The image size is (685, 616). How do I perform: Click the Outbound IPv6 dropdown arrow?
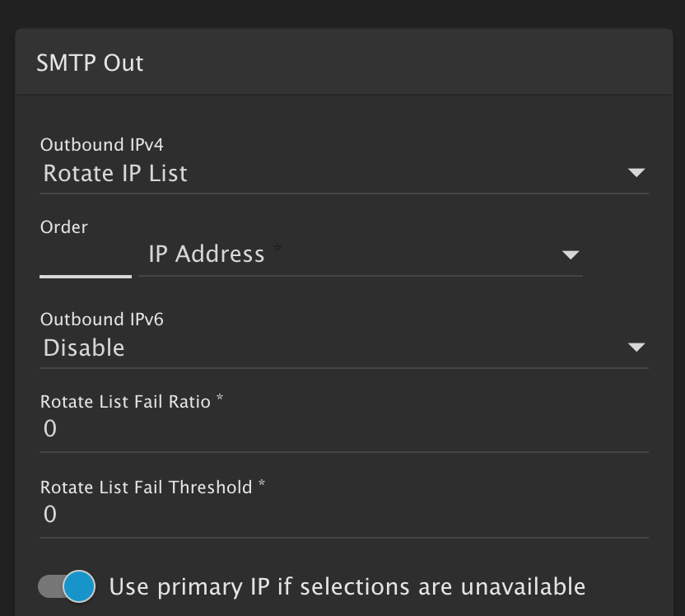tap(636, 348)
